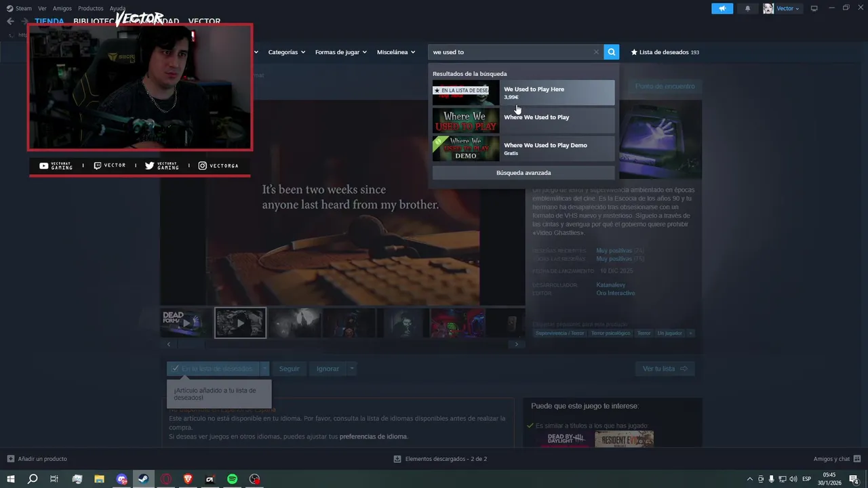Open publisher 'Oro Interactivo' link
Viewport: 868px width, 488px height.
tap(616, 293)
